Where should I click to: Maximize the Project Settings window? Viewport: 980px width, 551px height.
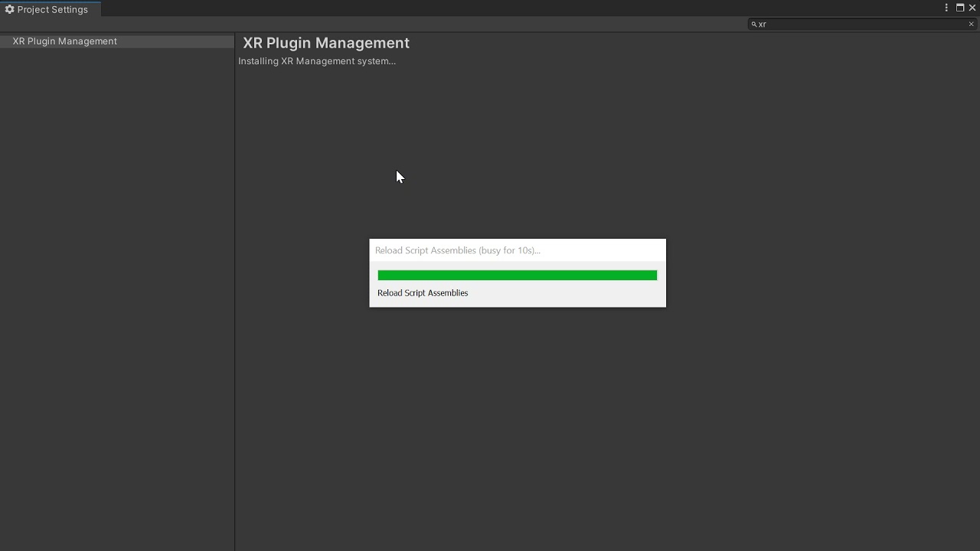coord(960,8)
